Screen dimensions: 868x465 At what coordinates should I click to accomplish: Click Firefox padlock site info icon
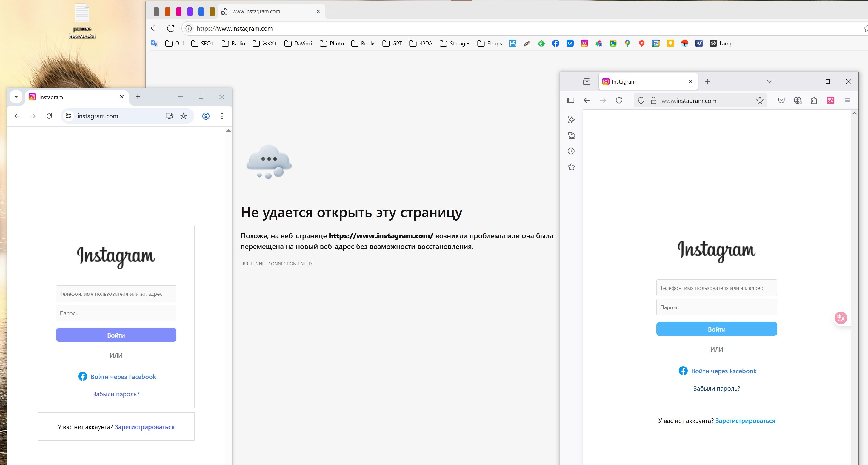tap(653, 100)
